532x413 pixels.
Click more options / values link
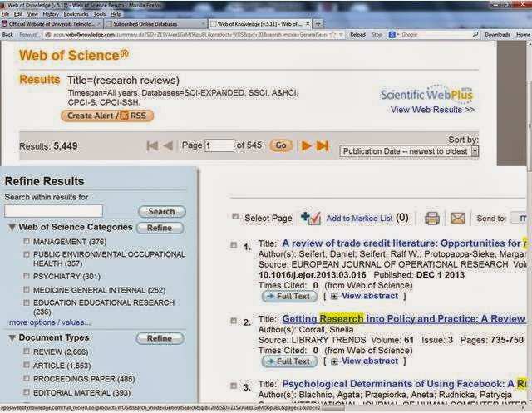click(x=50, y=322)
